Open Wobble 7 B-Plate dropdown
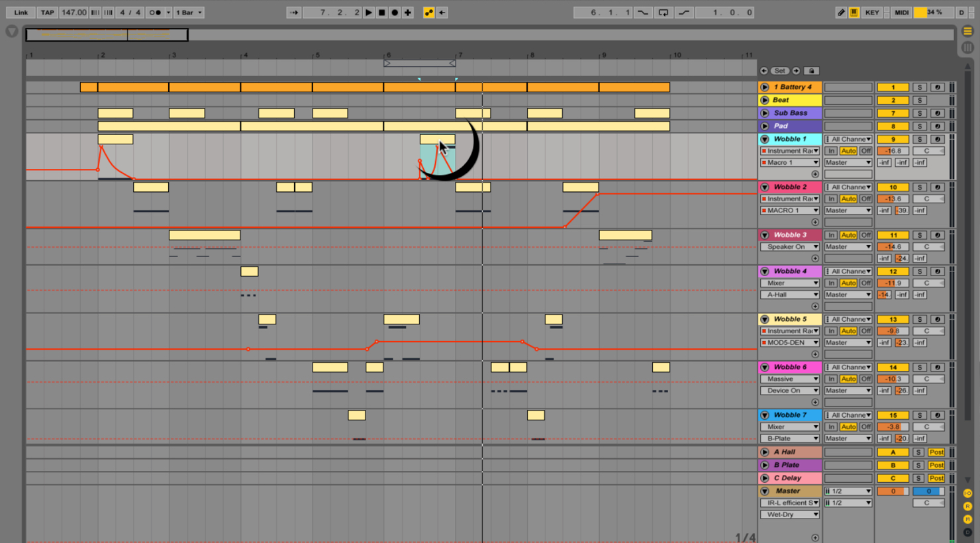The image size is (980, 543). pos(790,438)
